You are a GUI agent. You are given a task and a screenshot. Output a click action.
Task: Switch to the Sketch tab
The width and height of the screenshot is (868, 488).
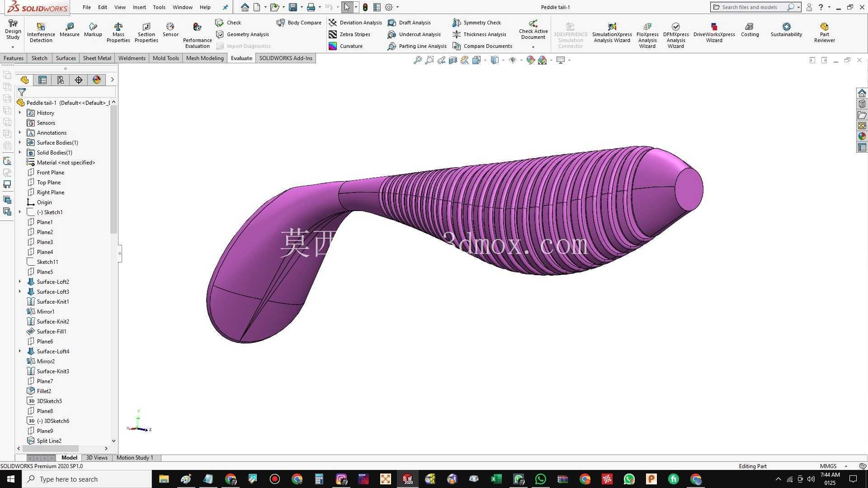[39, 58]
